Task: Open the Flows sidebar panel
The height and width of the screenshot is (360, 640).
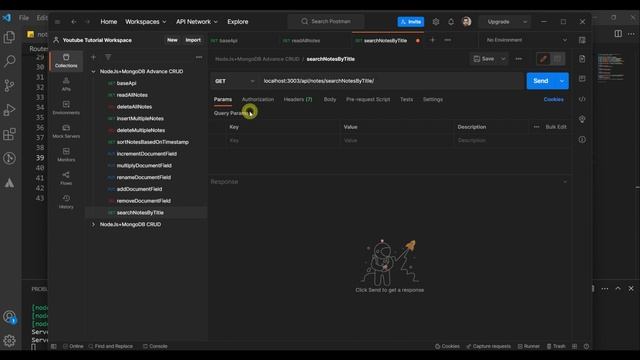Action: (x=66, y=178)
